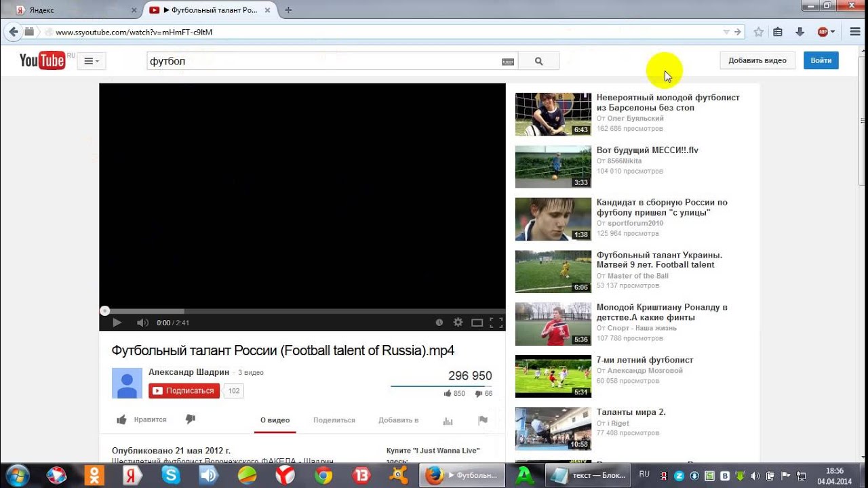
Task: Click the watch later clock icon
Action: (x=439, y=323)
